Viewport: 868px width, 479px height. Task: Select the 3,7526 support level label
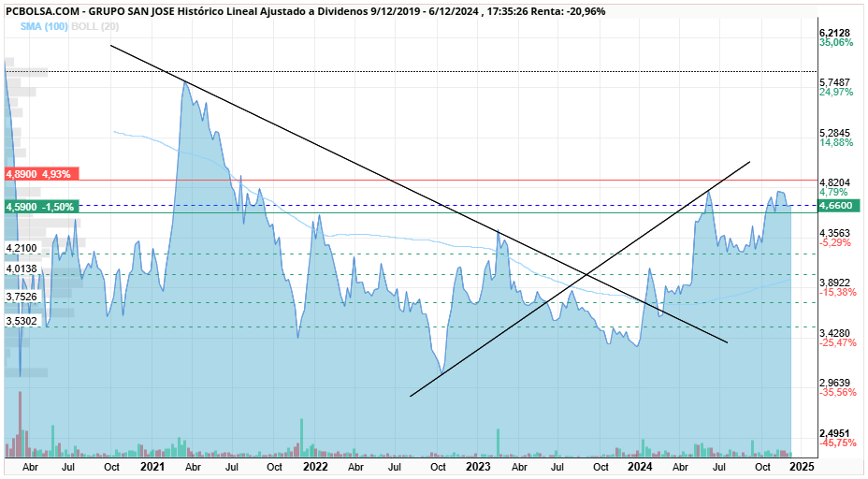[x=22, y=297]
